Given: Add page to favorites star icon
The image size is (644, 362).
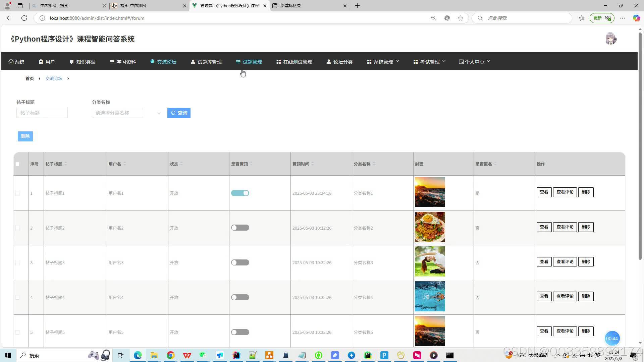Looking at the screenshot, I should (461, 18).
